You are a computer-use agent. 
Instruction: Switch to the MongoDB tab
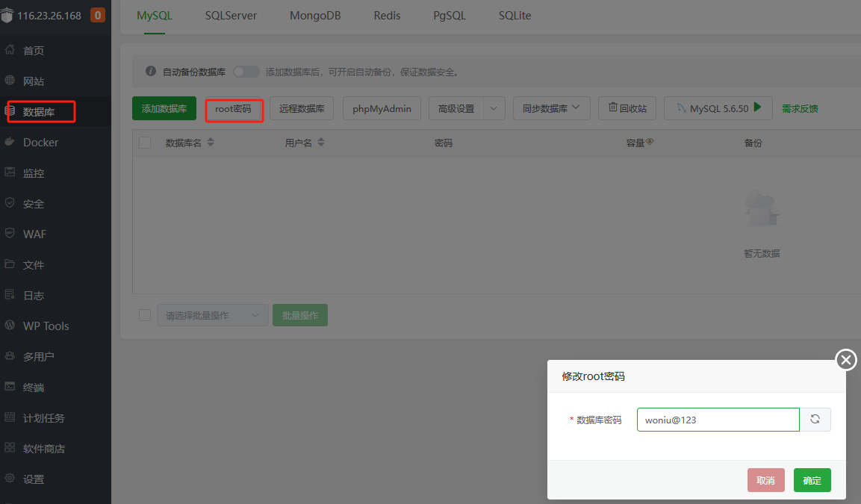[x=315, y=15]
